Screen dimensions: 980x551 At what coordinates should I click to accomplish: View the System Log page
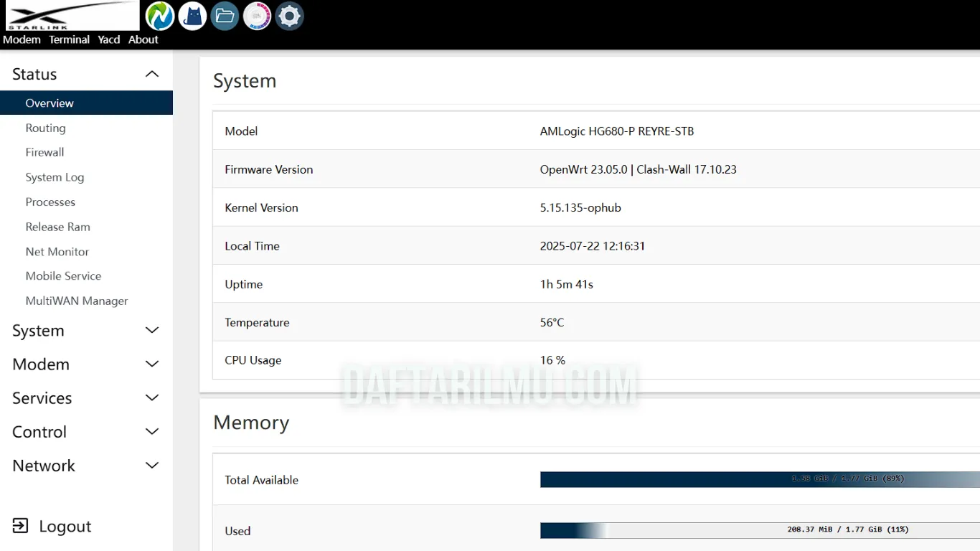55,177
